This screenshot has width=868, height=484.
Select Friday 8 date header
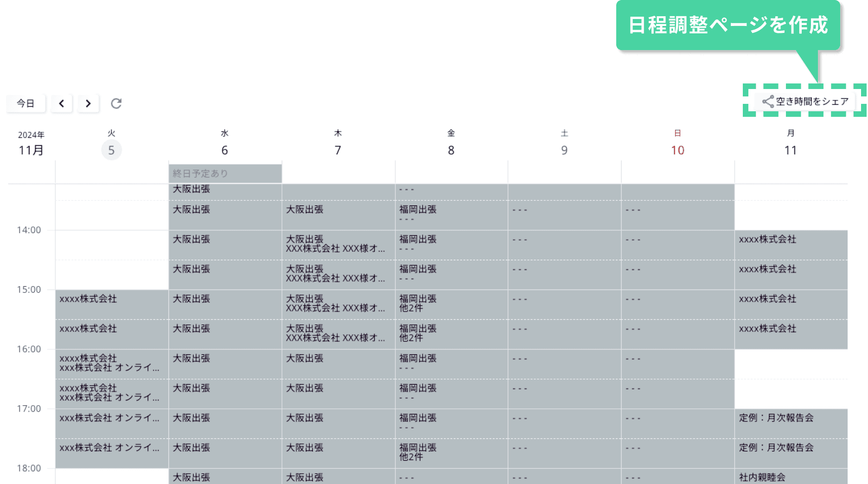(451, 150)
